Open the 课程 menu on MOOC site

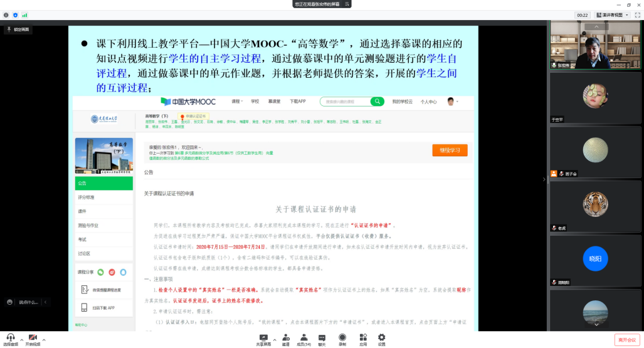pos(237,102)
